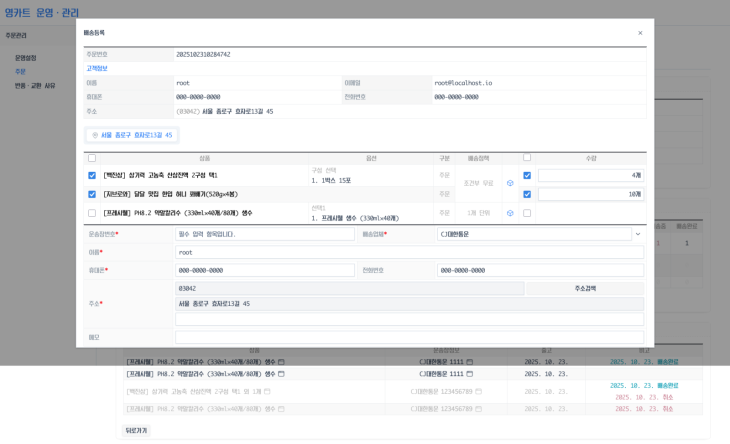Uncheck the 자르로와 달달 맛집 product checkbox

tap(92, 194)
